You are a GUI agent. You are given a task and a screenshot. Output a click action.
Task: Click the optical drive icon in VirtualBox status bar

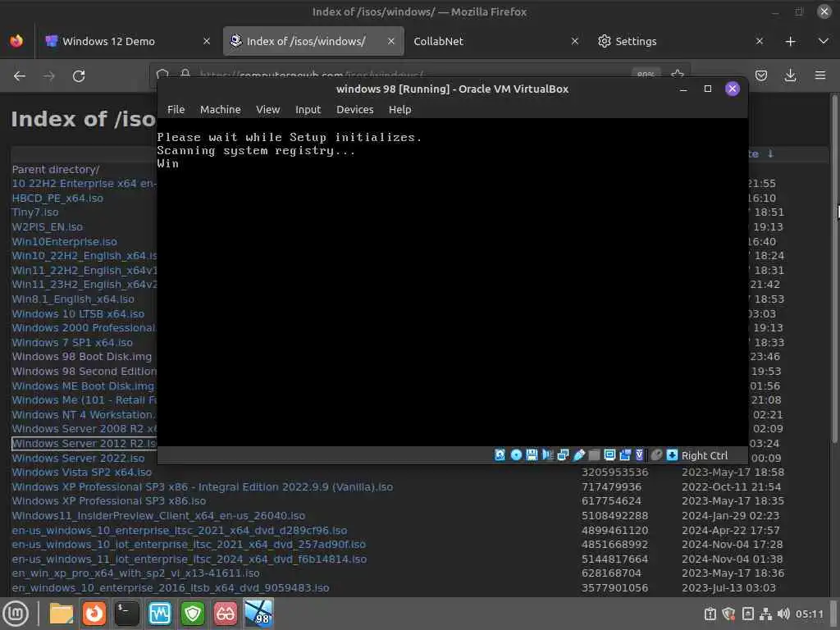coord(516,454)
